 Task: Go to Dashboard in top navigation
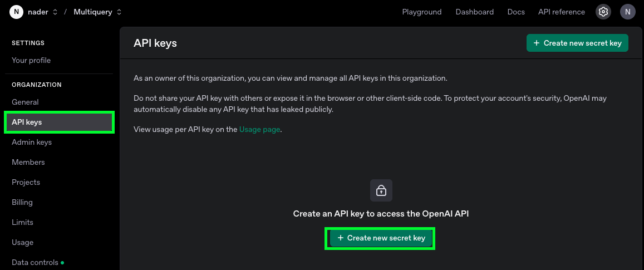(x=474, y=12)
